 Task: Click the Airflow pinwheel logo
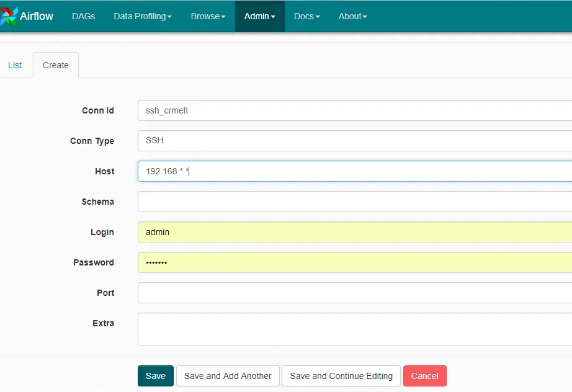point(9,16)
